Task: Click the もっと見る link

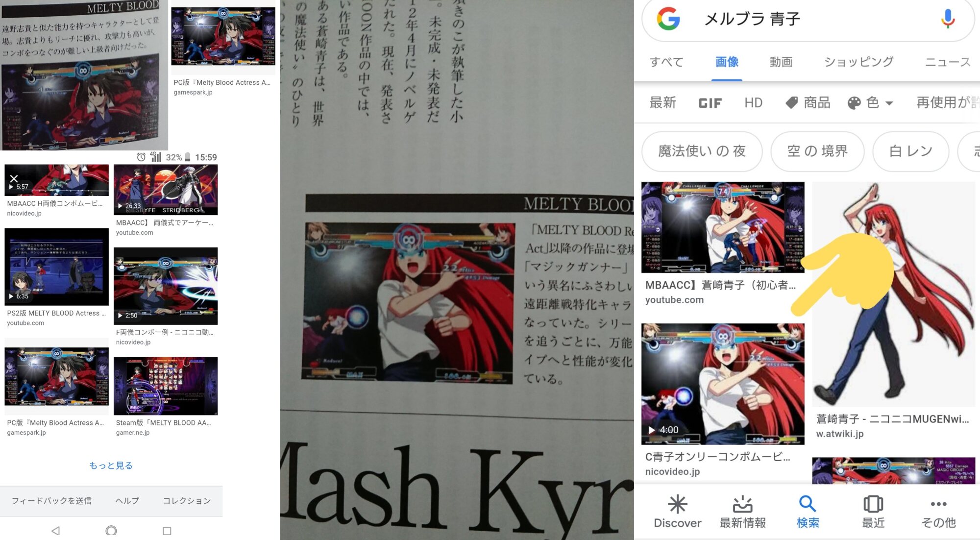Action: pos(111,466)
